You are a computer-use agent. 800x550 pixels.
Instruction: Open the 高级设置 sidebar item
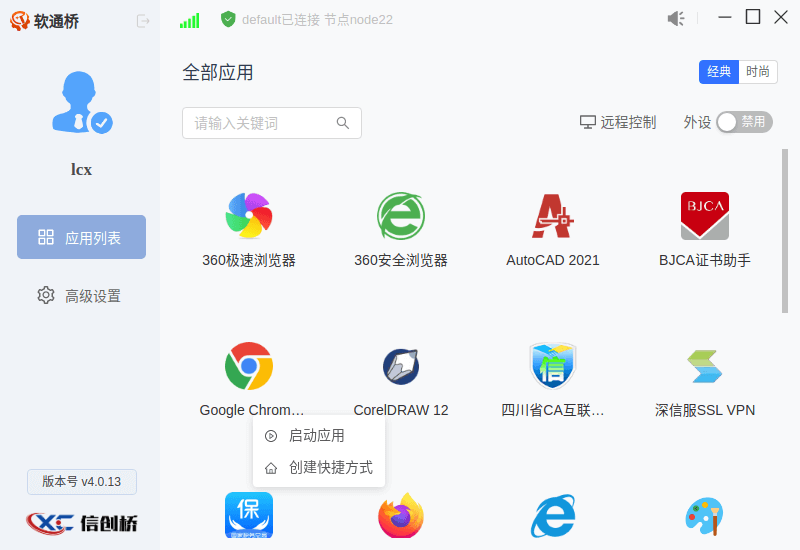pyautogui.click(x=82, y=295)
